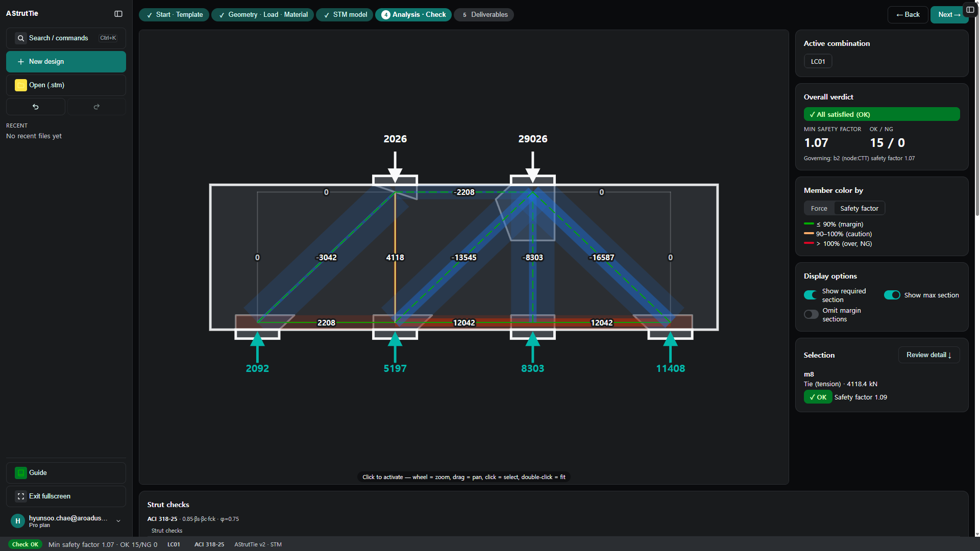
Task: Click the search magnifier icon
Action: (20, 38)
